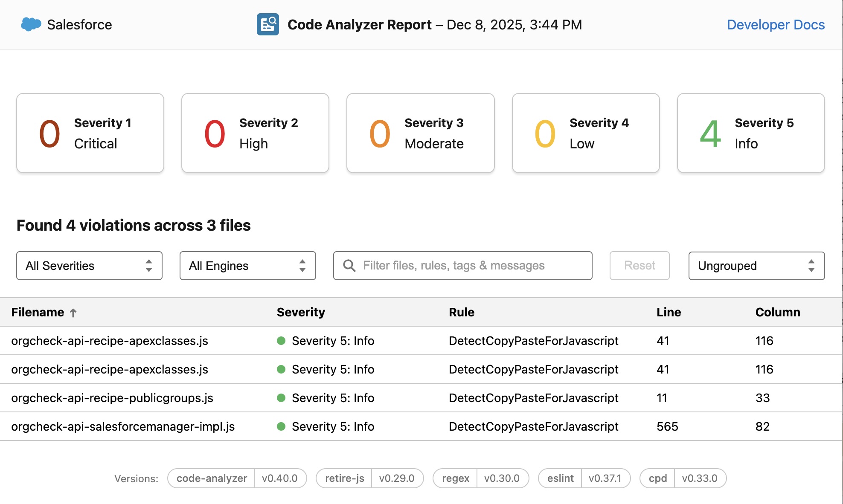Click the Reset filter button

639,266
